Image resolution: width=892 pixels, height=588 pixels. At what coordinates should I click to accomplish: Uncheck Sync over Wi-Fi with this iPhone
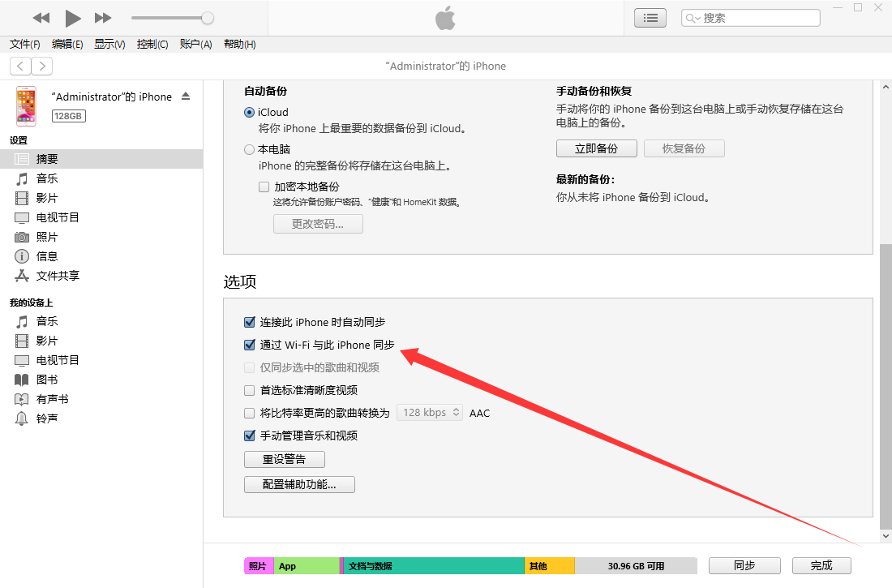coord(250,345)
